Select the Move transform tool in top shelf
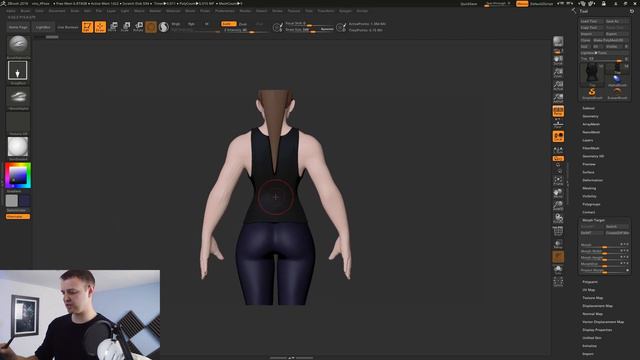 click(113, 27)
